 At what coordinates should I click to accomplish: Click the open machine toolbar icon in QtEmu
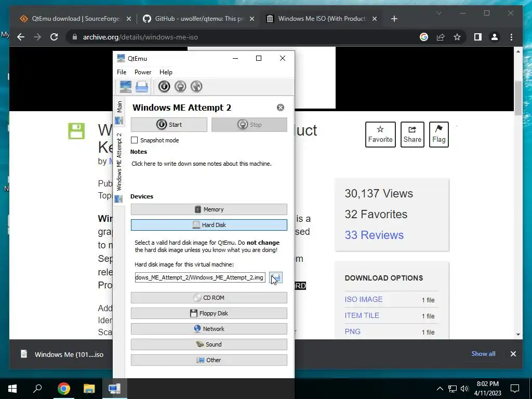click(142, 87)
